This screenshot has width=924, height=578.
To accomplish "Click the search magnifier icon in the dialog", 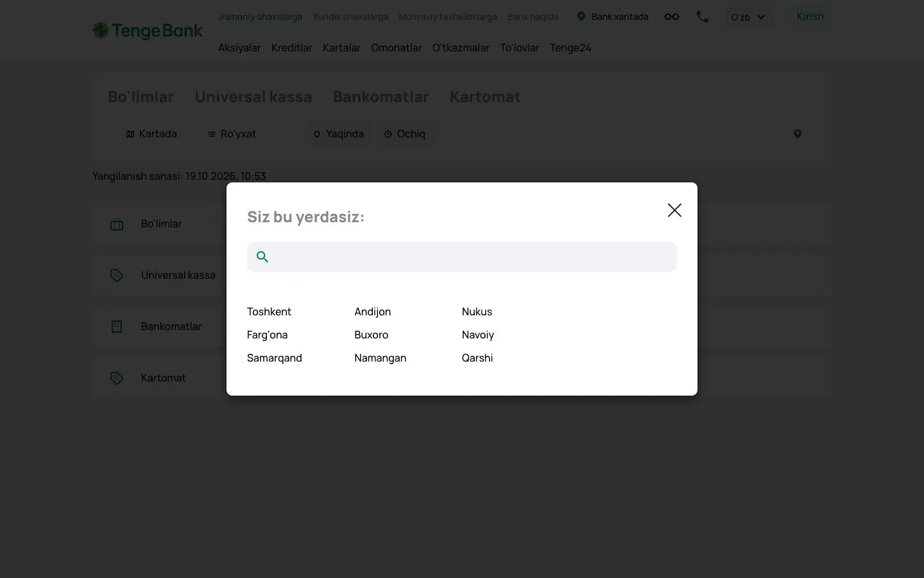I will (x=262, y=257).
